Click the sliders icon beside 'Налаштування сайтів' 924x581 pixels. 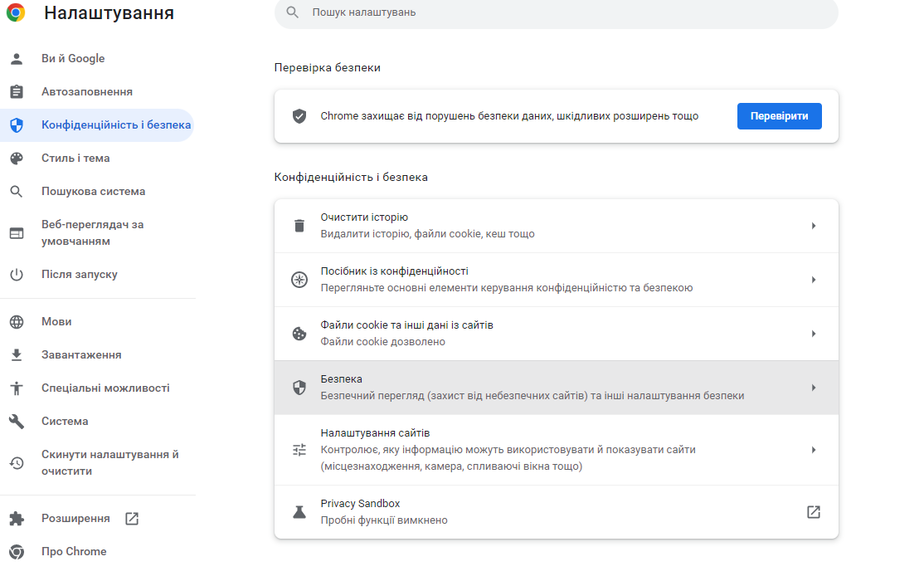click(299, 449)
